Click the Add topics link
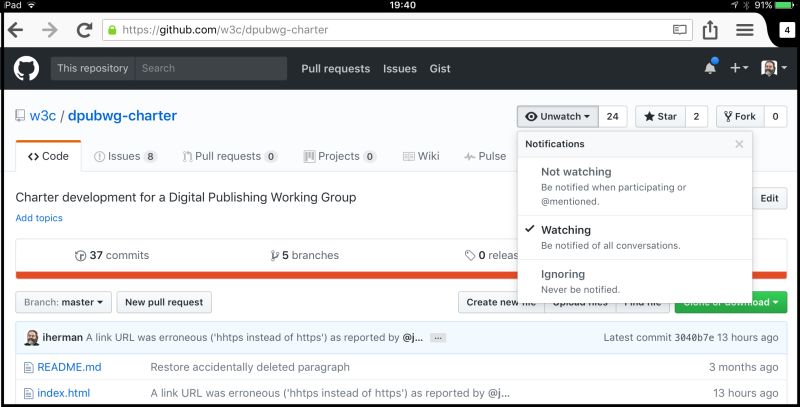 click(x=39, y=218)
